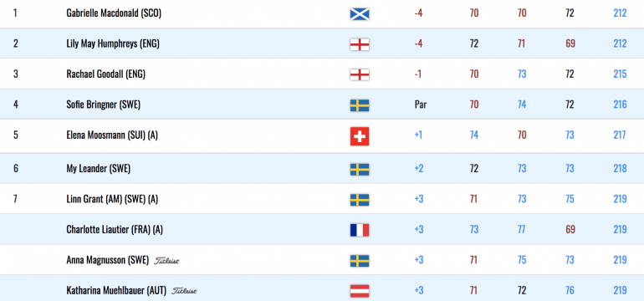Open Gabrielle Macdonald (SCO) player name

114,13
